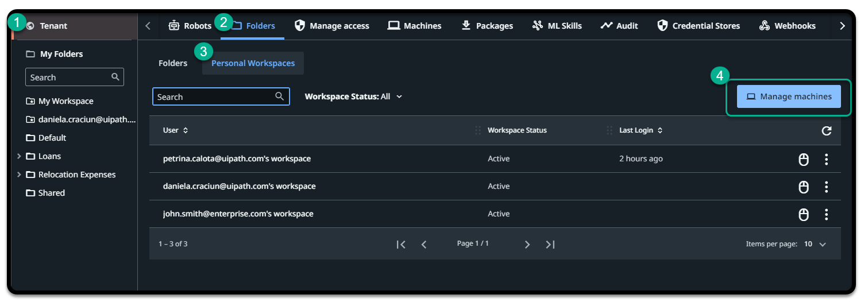Open the Packages tab

(x=487, y=25)
